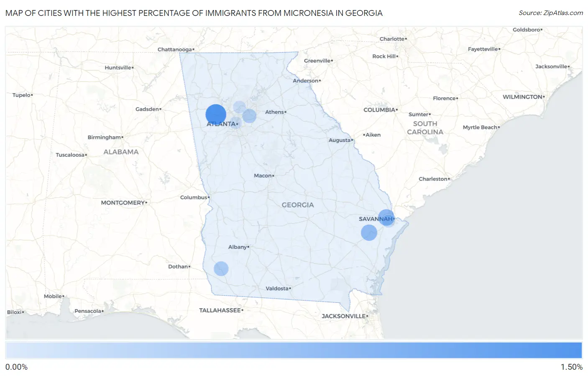Click the ALABAMA state label
Viewport: 588px width, 376px height.
click(x=121, y=152)
